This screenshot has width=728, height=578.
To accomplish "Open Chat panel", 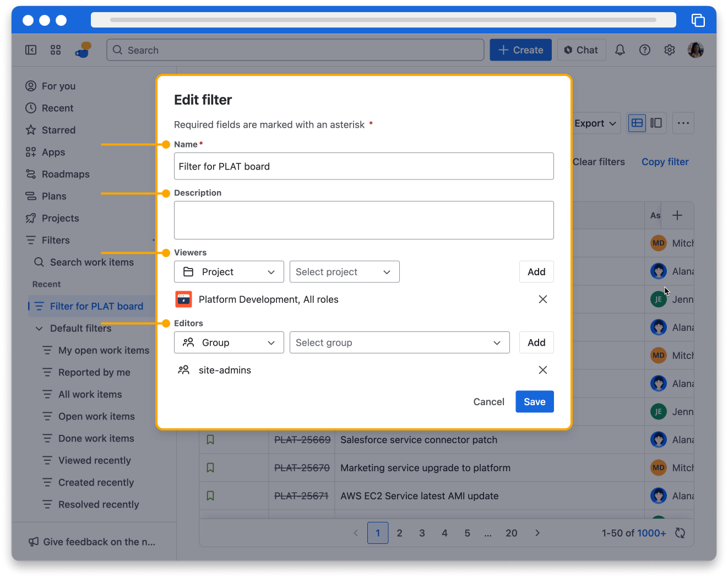I will [x=582, y=50].
